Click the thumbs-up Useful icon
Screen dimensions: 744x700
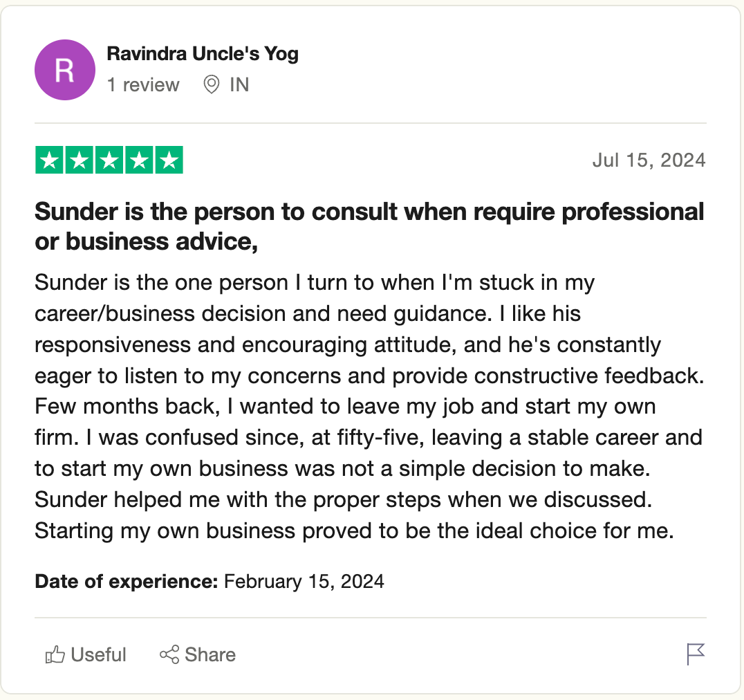click(55, 654)
